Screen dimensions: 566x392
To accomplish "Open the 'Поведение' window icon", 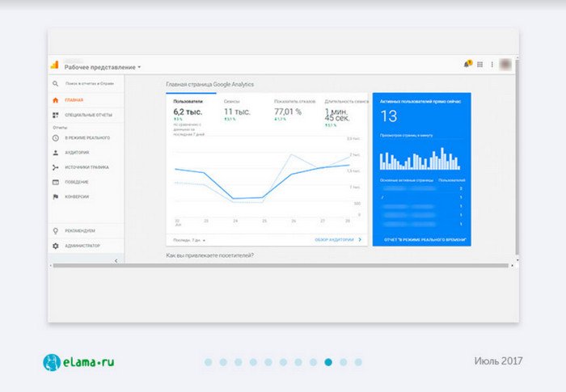I will pos(55,183).
